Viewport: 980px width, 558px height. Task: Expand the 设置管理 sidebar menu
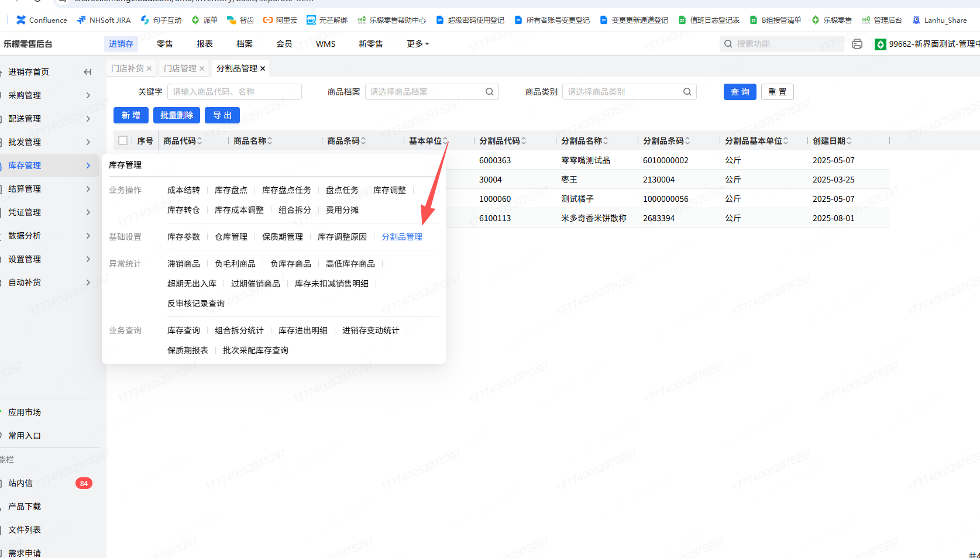[50, 259]
